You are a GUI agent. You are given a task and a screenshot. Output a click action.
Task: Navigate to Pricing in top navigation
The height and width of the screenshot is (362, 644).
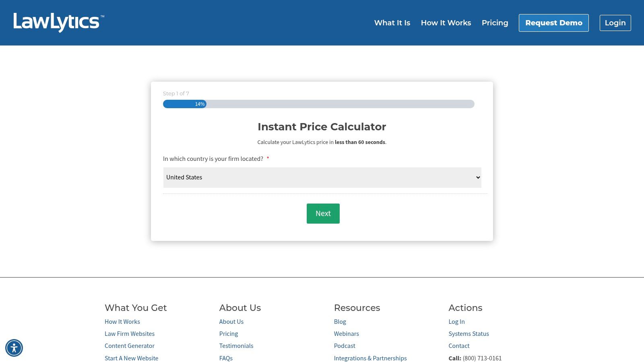495,23
